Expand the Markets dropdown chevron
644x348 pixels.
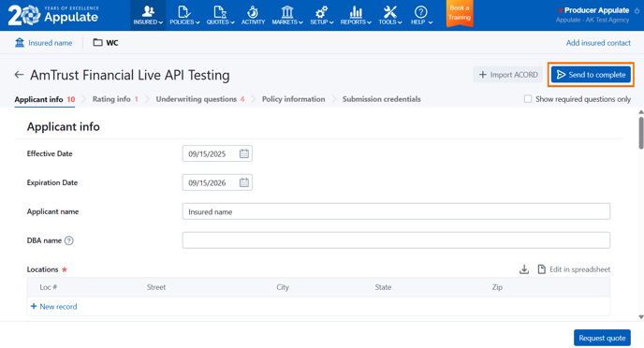click(301, 22)
